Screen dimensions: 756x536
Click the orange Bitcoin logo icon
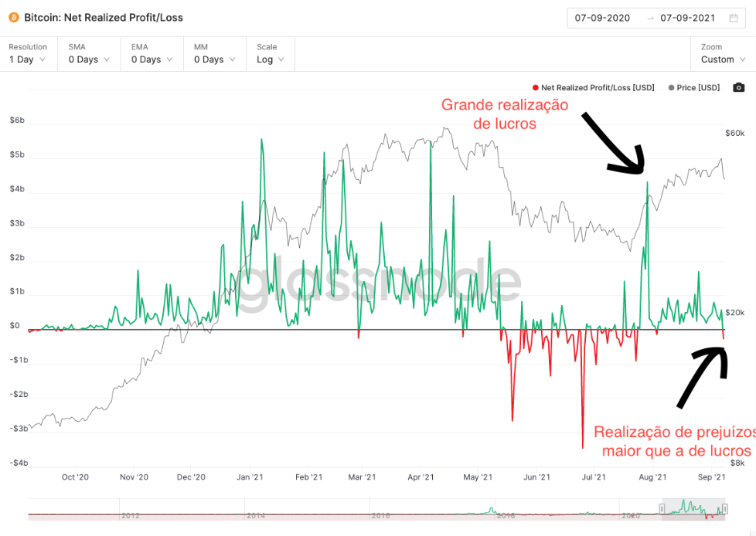coord(13,17)
